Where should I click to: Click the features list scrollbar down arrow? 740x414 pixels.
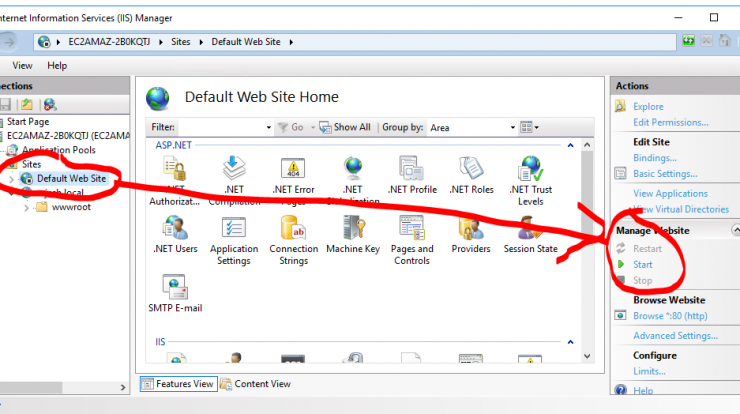(587, 356)
